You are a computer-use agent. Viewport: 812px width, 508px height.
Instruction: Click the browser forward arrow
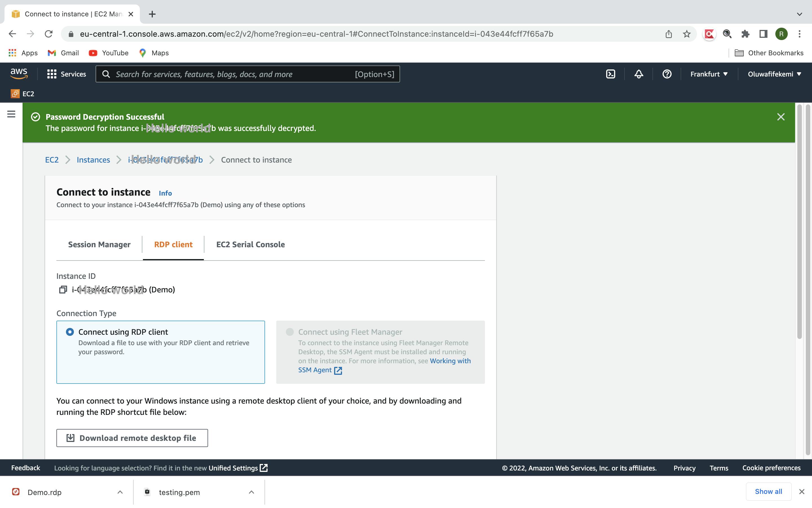tap(30, 34)
